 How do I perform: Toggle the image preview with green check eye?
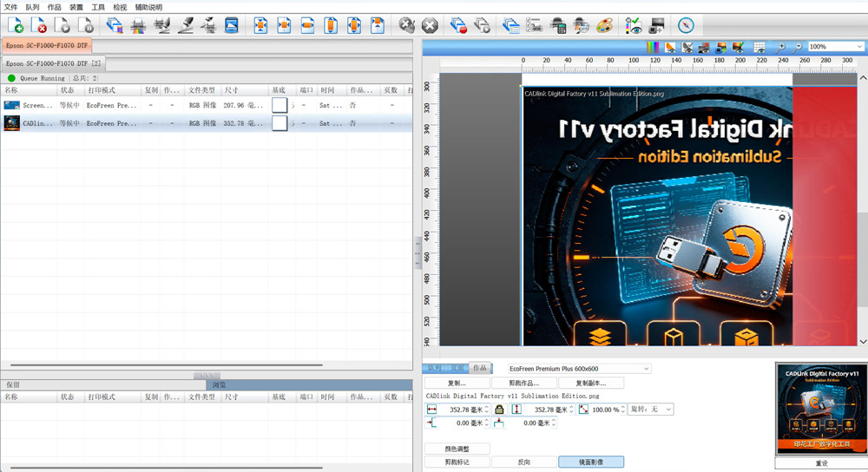[738, 47]
